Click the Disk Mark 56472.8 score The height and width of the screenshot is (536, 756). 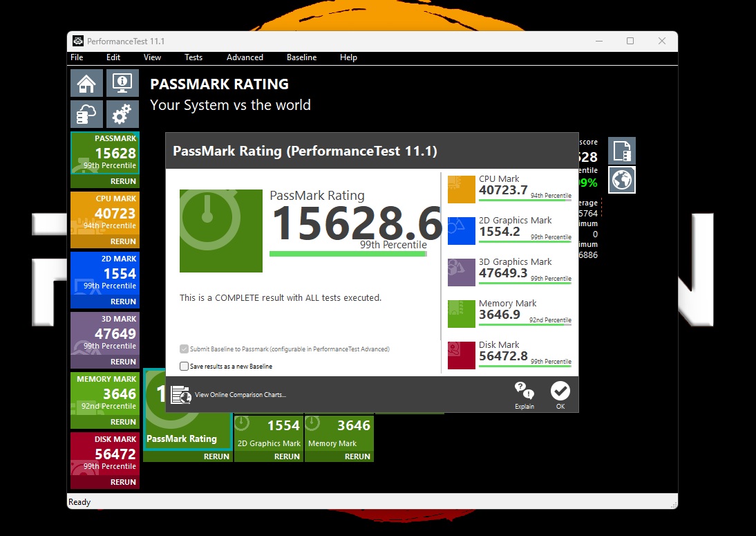pos(503,356)
